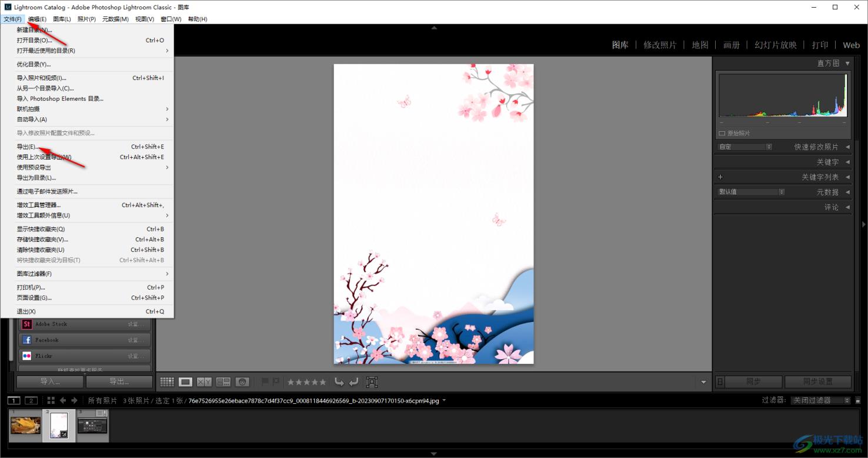Image resolution: width=868 pixels, height=458 pixels.
Task: Open the 元数据(M) menu
Action: tap(115, 19)
